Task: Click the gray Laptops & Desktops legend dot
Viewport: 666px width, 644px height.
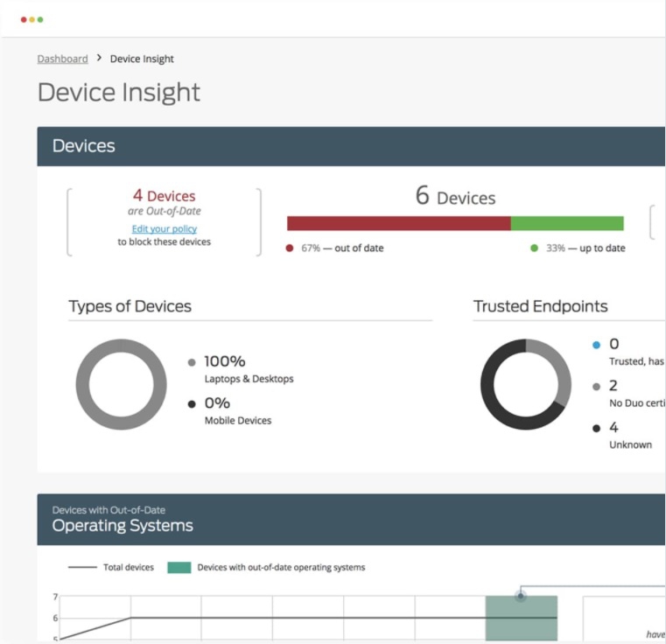Action: pyautogui.click(x=192, y=362)
